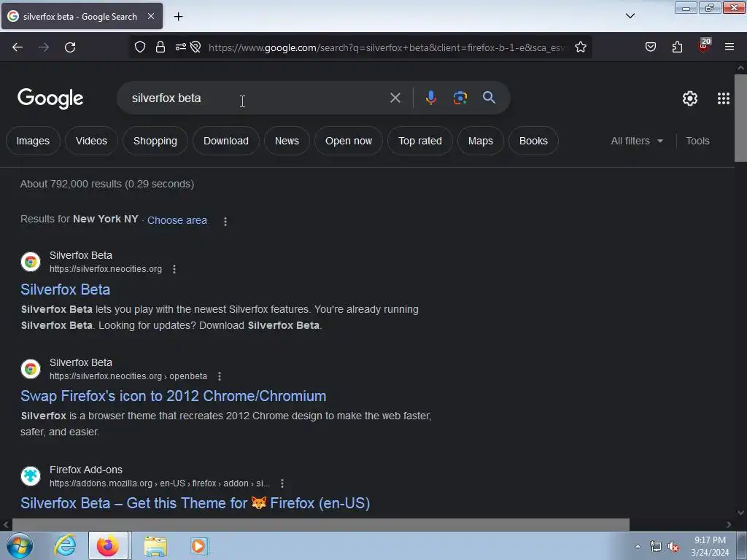Open the Silverfox Beta result title
The height and width of the screenshot is (560, 747).
[65, 289]
